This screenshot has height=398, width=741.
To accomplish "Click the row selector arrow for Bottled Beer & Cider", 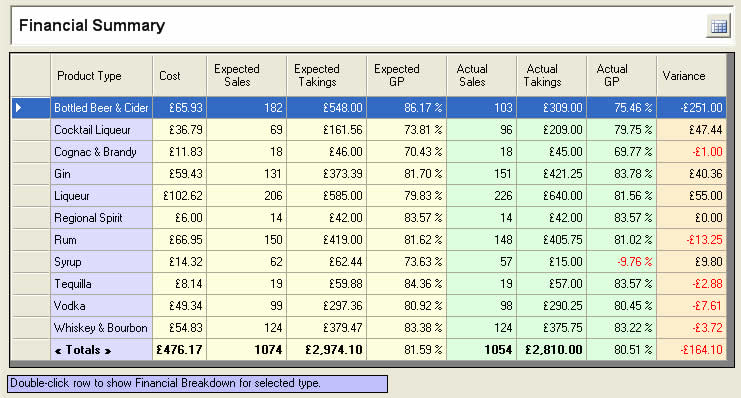I will click(x=18, y=108).
